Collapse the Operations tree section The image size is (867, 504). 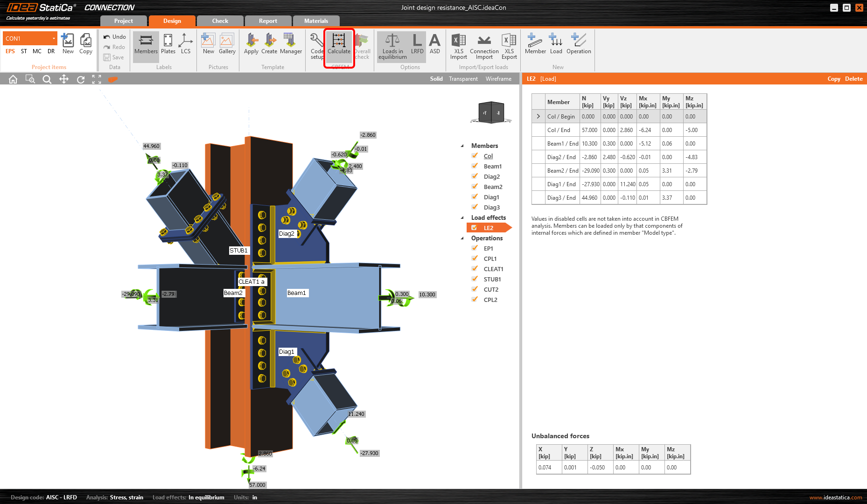(462, 238)
